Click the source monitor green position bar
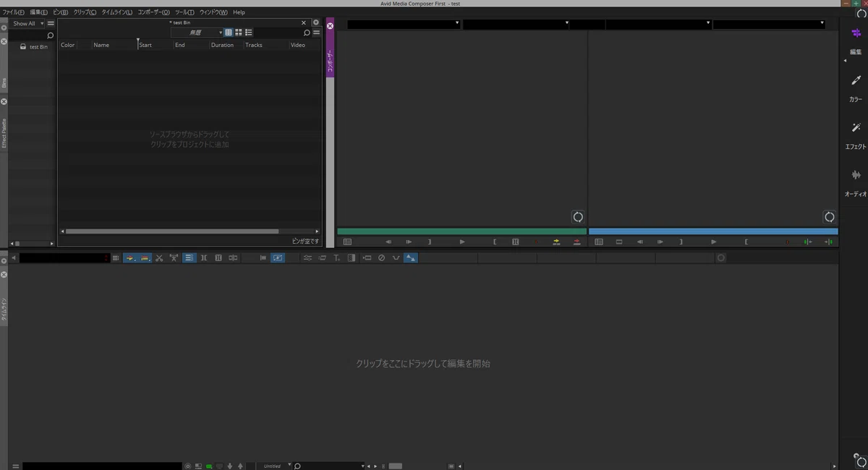The height and width of the screenshot is (470, 868). pyautogui.click(x=461, y=232)
